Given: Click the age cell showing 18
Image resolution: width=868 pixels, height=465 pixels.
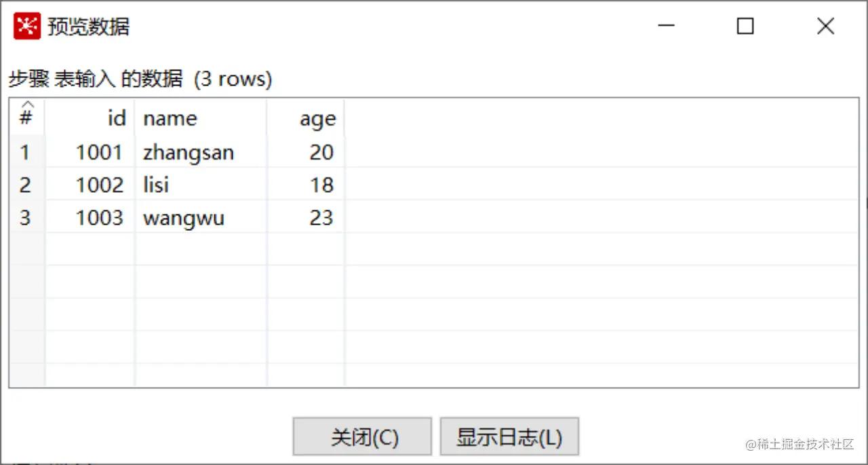Looking at the screenshot, I should (321, 185).
